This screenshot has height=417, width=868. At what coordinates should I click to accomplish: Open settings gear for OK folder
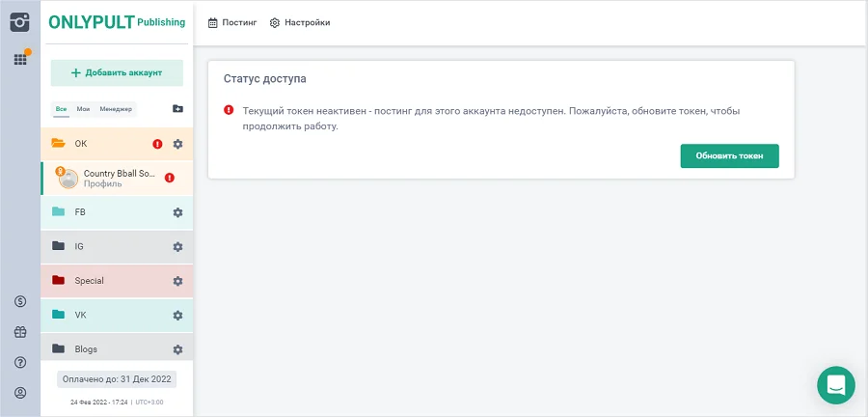tap(177, 144)
